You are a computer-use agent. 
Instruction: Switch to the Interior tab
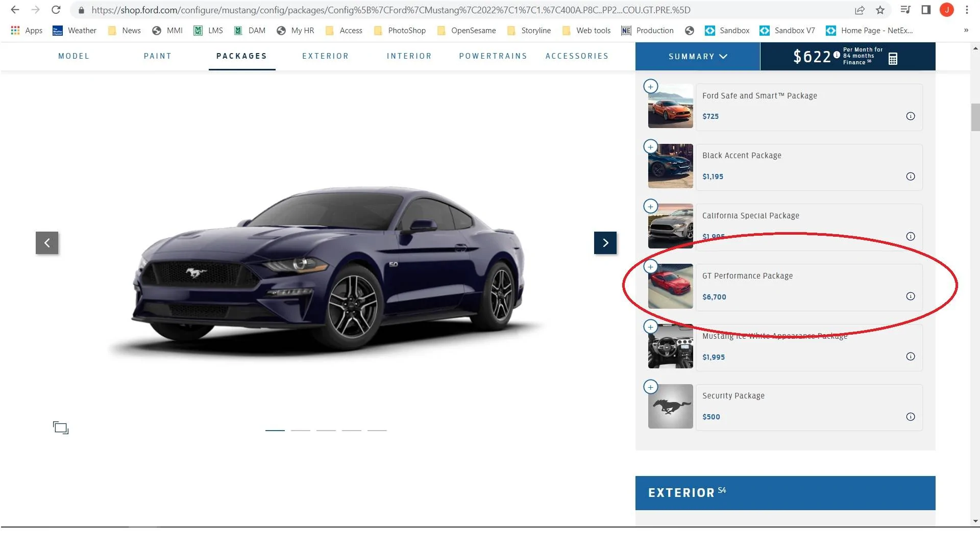[409, 56]
